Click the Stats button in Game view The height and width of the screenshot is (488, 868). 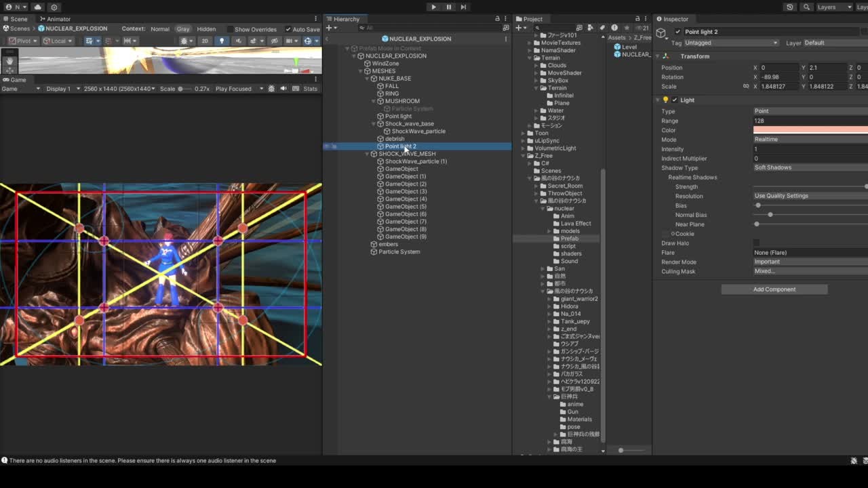(x=310, y=89)
